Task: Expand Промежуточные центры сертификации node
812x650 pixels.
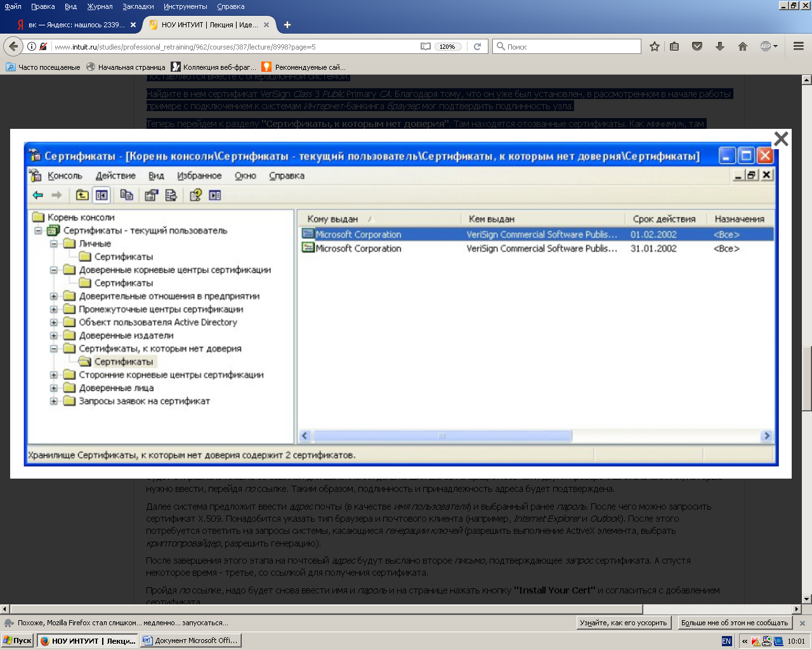Action: click(54, 309)
